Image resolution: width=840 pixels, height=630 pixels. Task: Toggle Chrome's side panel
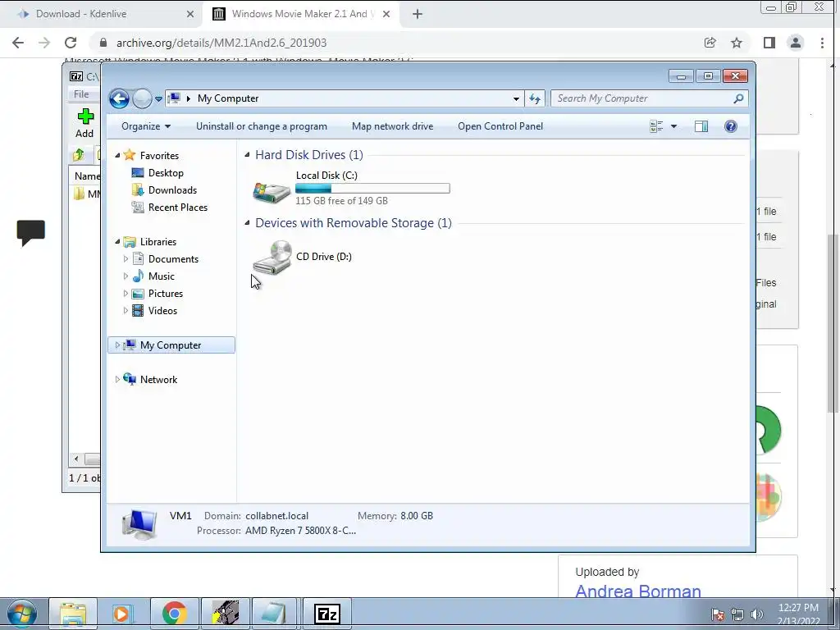769,43
